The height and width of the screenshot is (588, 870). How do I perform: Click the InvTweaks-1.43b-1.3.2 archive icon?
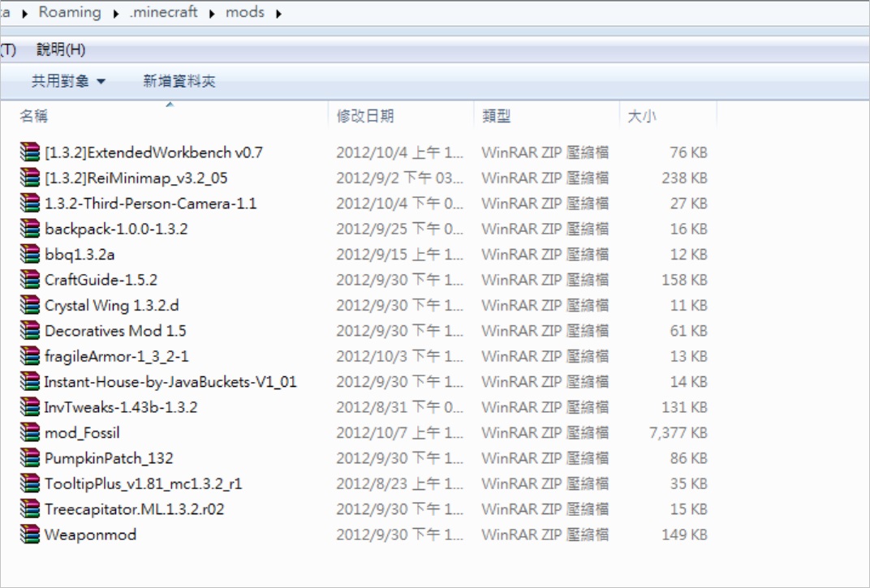point(30,407)
